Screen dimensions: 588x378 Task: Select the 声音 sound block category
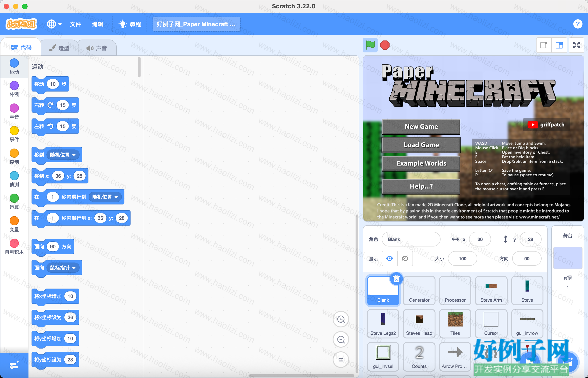click(14, 112)
